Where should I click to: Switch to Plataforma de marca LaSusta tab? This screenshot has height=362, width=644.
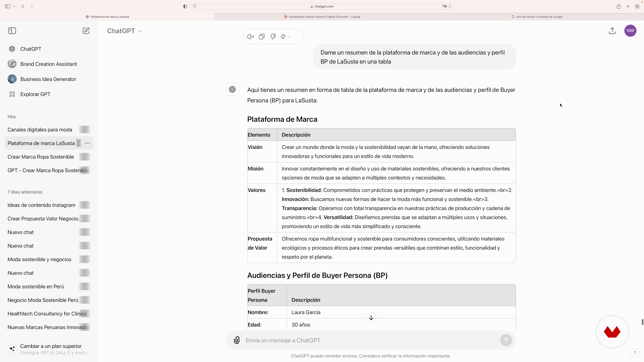(x=107, y=17)
